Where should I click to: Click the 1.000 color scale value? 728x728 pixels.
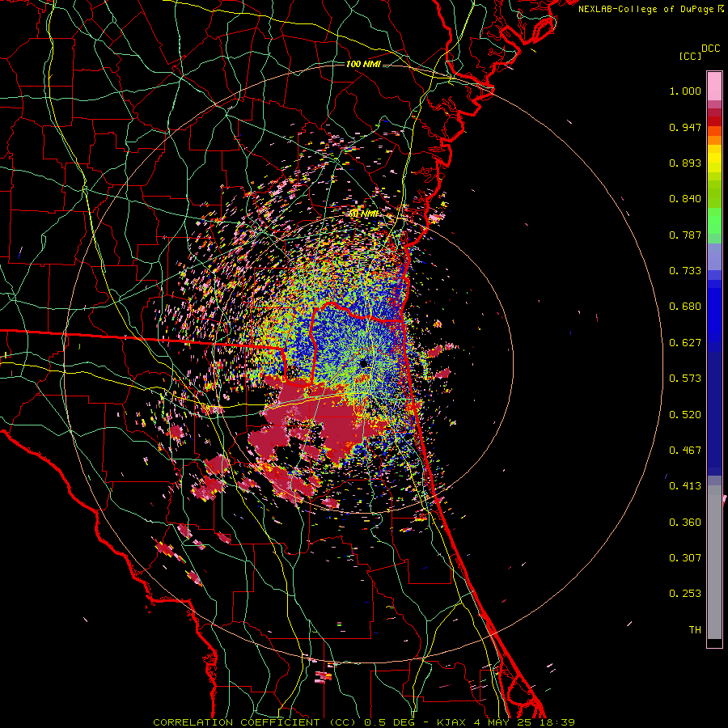point(685,91)
